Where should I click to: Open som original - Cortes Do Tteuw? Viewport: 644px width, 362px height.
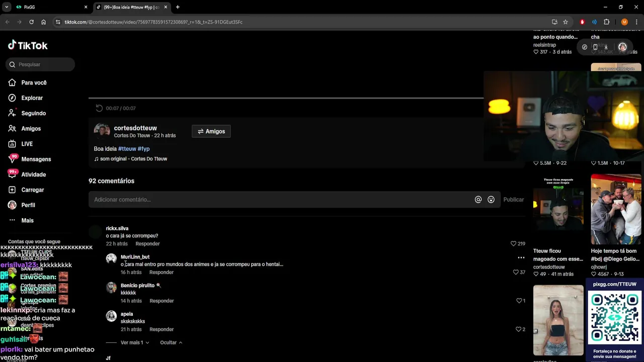(x=131, y=159)
